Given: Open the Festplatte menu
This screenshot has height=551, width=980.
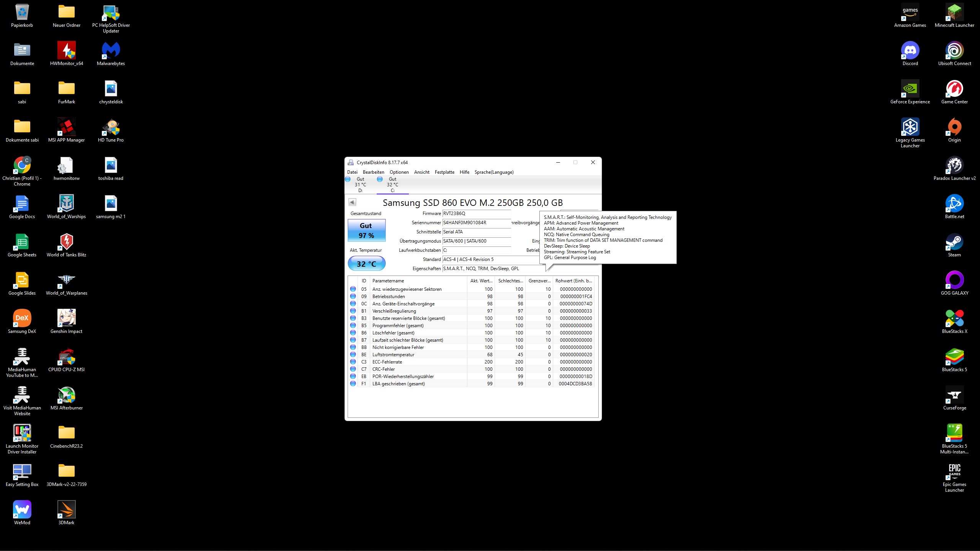Looking at the screenshot, I should coord(444,172).
